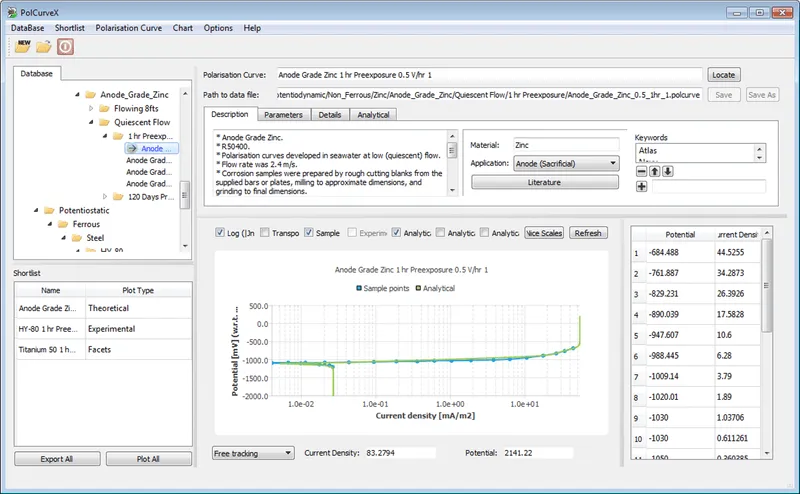The height and width of the screenshot is (494, 800).
Task: Click the red power/exit toolbar icon
Action: click(65, 46)
